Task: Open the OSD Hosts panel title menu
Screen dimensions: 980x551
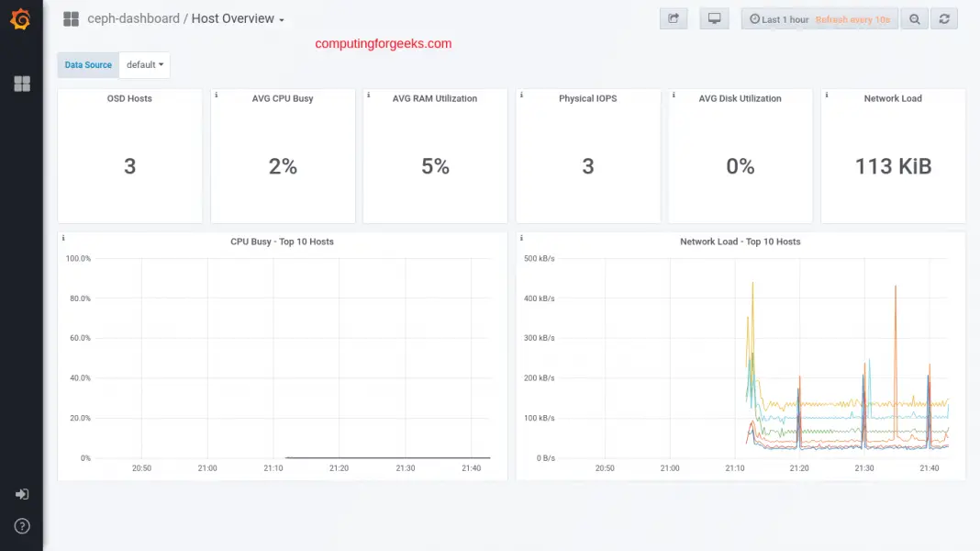Action: pos(129,98)
